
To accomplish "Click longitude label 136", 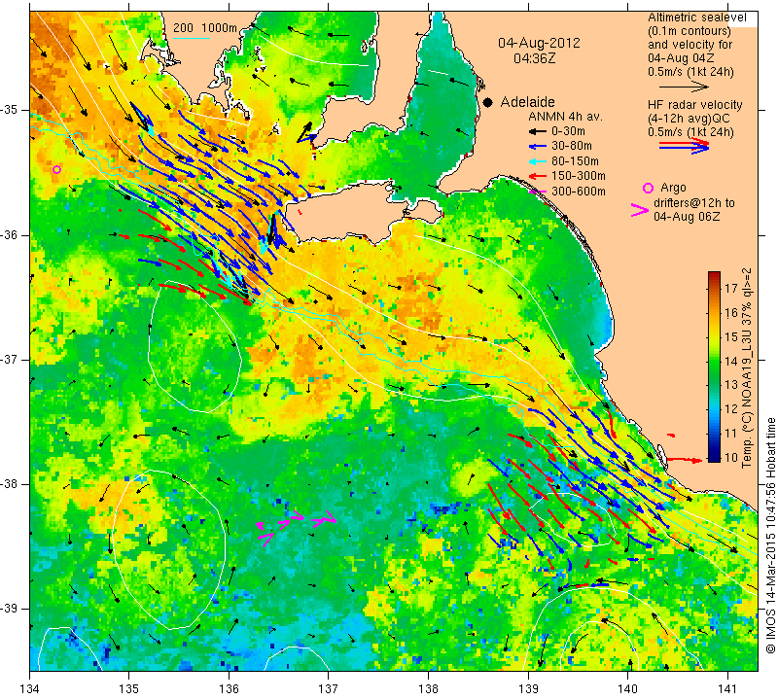I will point(229,689).
